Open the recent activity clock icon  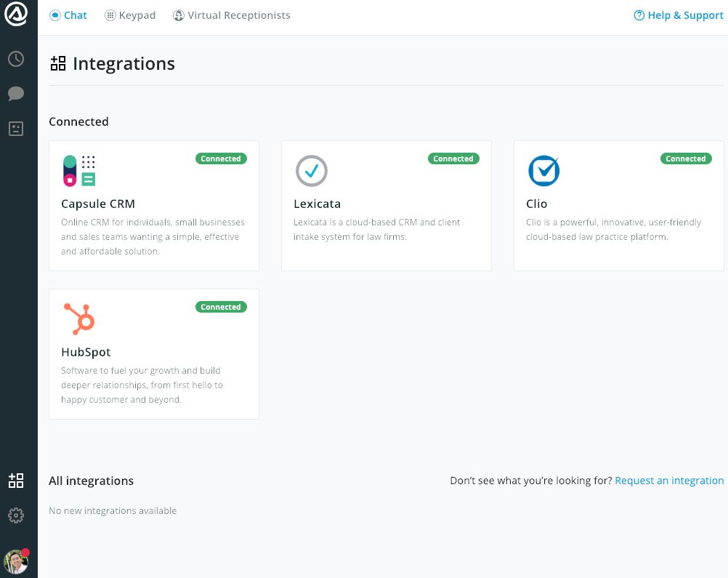(x=16, y=59)
